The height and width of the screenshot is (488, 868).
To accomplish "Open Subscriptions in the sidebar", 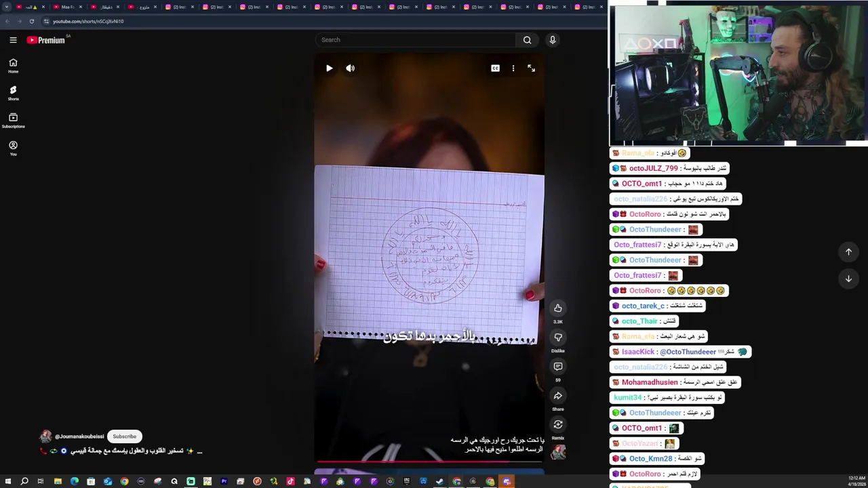I will coord(13,121).
